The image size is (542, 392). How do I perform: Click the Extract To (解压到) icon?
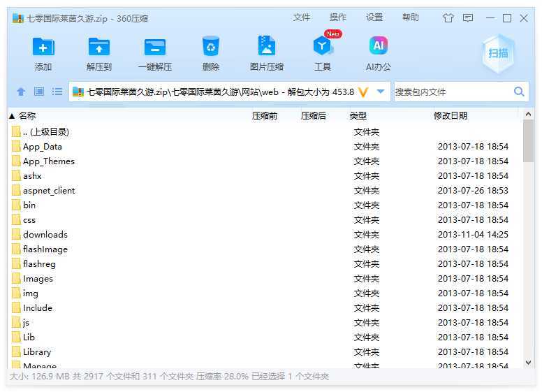click(x=98, y=48)
